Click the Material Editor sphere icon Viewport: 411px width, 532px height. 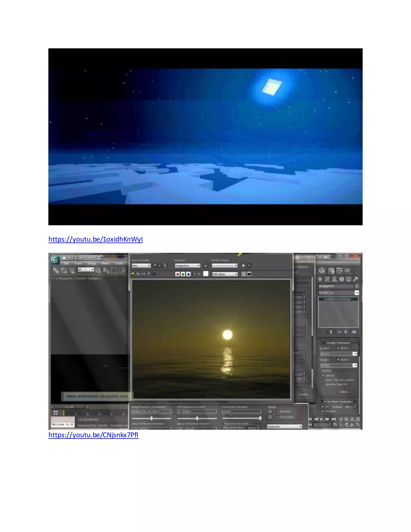click(x=322, y=271)
